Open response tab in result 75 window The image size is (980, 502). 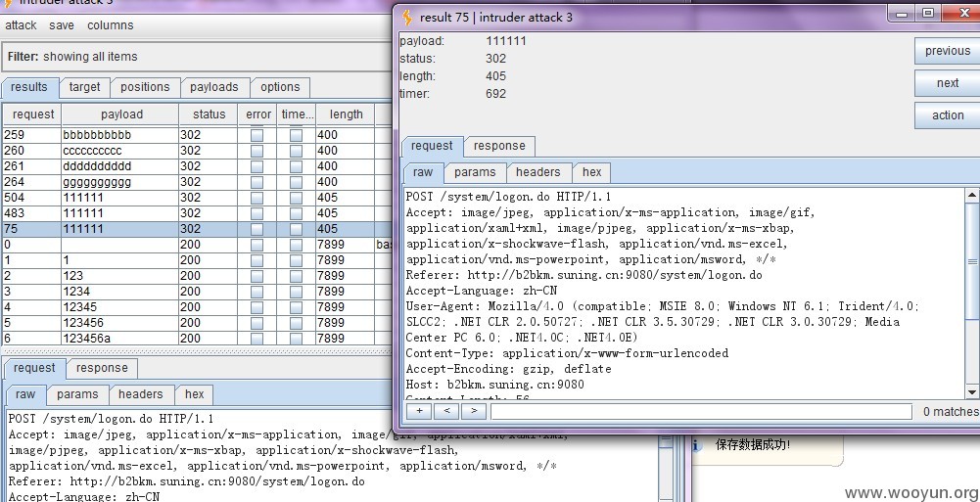click(x=499, y=146)
